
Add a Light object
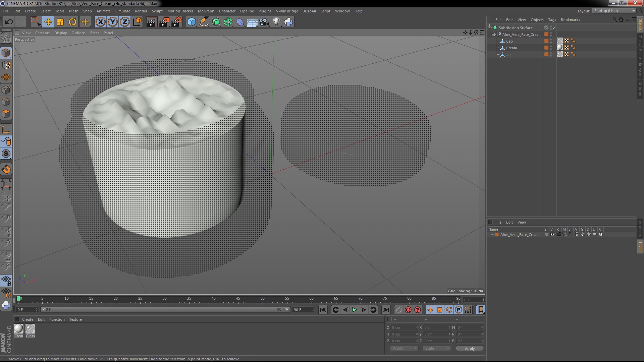coord(276,22)
